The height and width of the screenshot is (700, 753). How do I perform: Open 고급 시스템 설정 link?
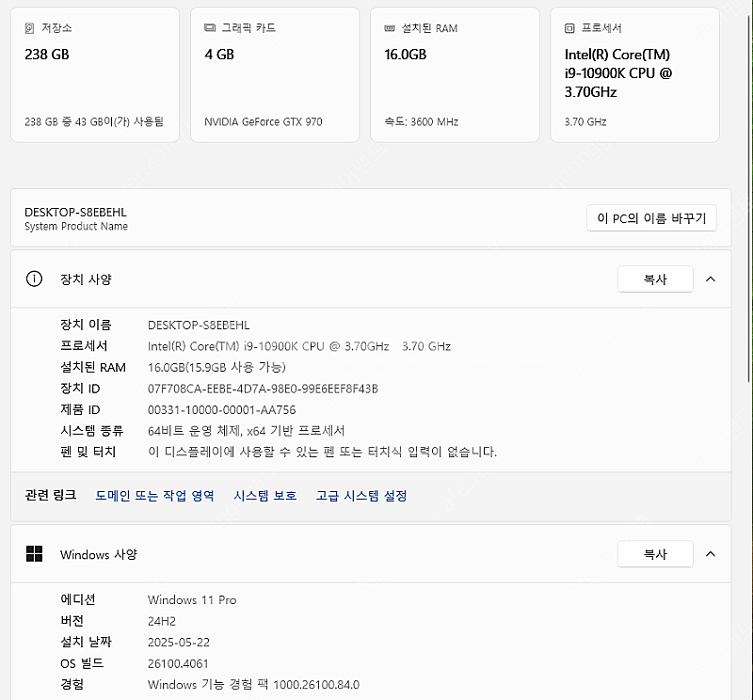[x=361, y=496]
